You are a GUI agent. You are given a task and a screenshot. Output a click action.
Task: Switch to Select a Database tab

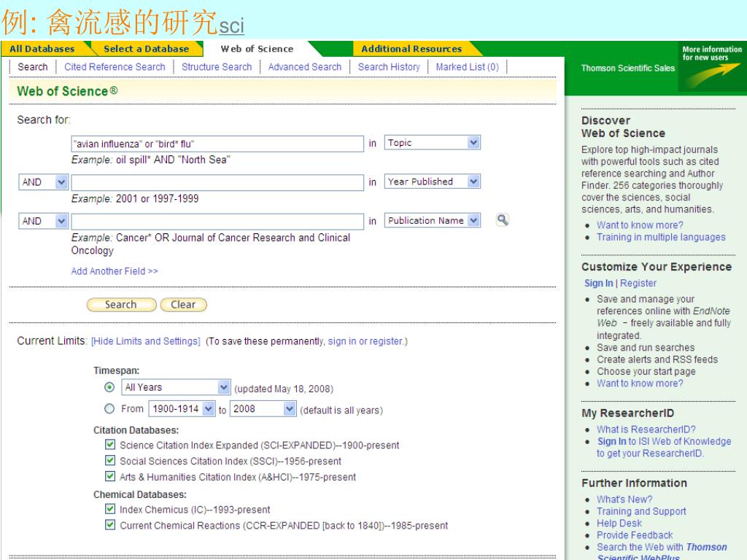146,49
